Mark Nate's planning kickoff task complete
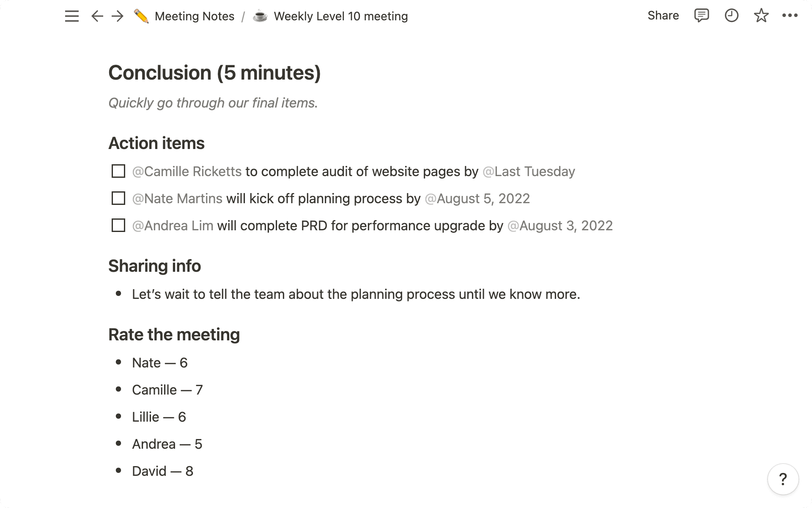The height and width of the screenshot is (508, 812). (118, 199)
